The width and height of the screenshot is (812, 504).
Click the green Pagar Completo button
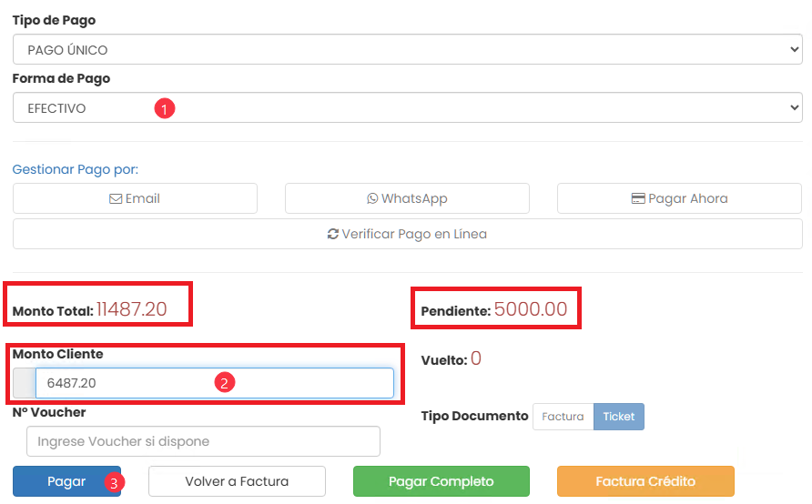click(441, 481)
